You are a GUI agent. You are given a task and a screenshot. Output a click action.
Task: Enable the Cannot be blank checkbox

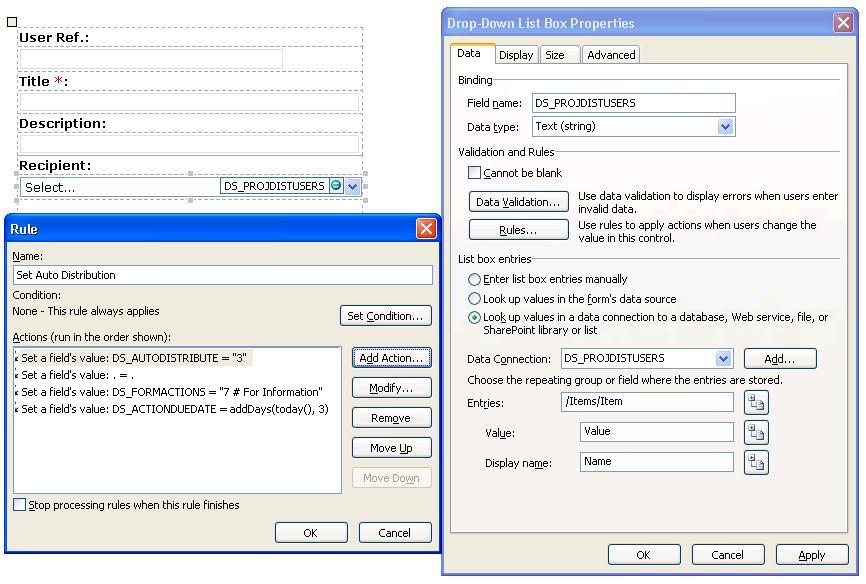(475, 173)
